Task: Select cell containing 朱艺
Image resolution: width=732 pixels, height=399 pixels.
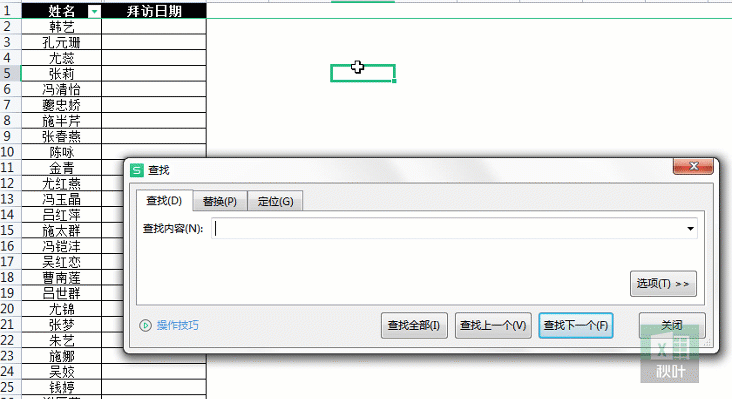Action: click(62, 340)
